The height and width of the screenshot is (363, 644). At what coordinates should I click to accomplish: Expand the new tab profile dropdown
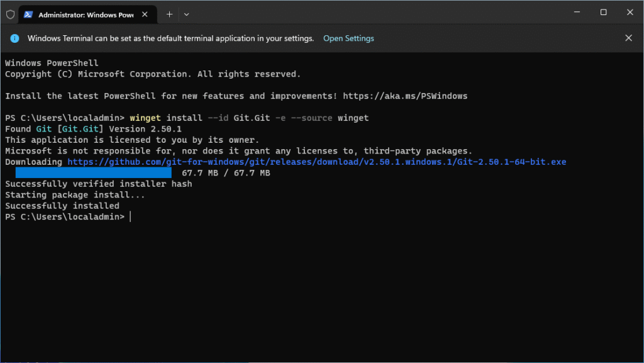187,14
